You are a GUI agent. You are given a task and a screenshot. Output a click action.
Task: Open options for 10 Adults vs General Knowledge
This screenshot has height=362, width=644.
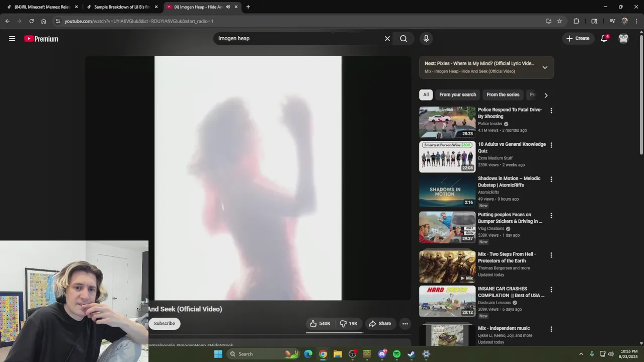[x=551, y=145]
